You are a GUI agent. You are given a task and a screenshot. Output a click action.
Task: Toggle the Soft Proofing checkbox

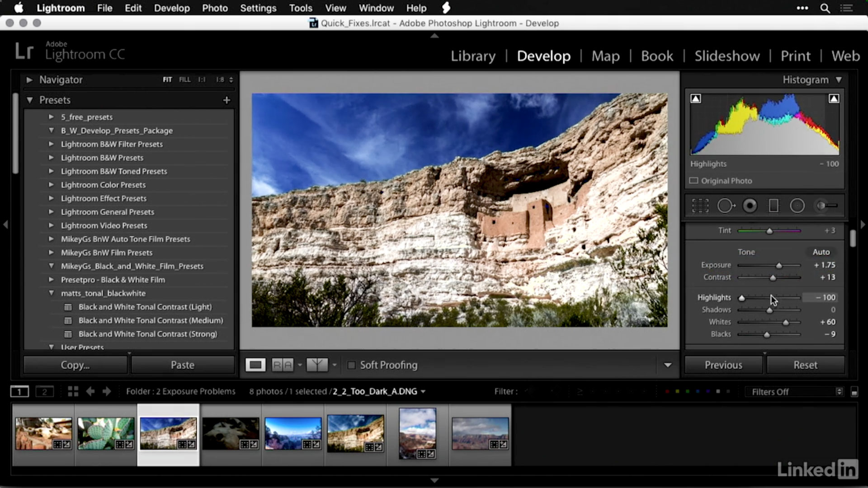pyautogui.click(x=350, y=365)
